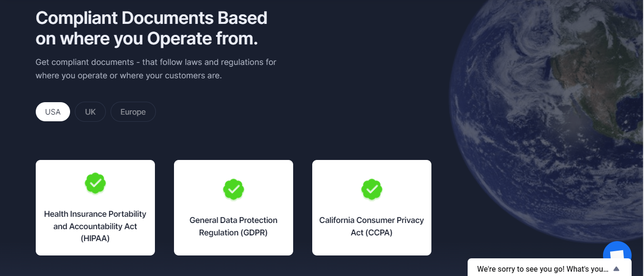Viewport: 644px width, 276px height.
Task: Open the Health Insurance Portability and Accountability Act label
Action: click(x=95, y=226)
